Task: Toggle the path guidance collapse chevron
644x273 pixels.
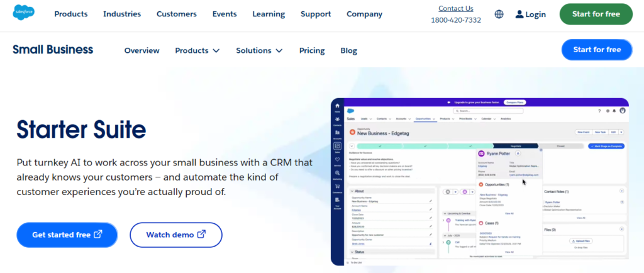Action: tap(352, 146)
